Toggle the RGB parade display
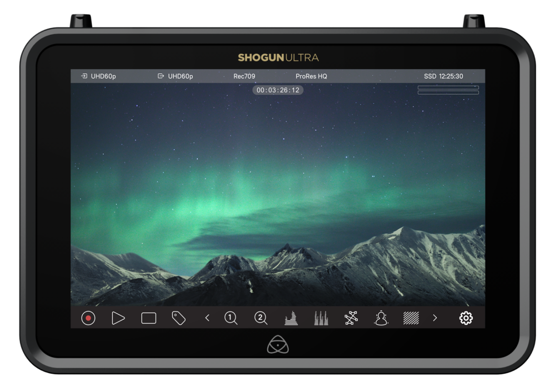 pos(321,318)
